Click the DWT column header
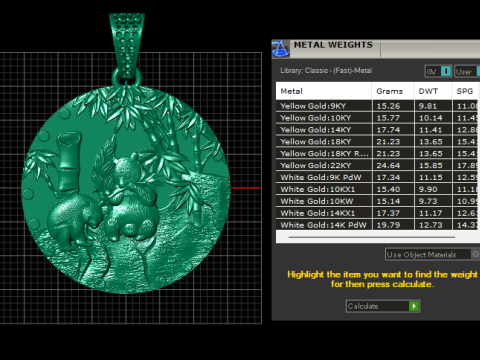480x360 pixels. coord(433,91)
